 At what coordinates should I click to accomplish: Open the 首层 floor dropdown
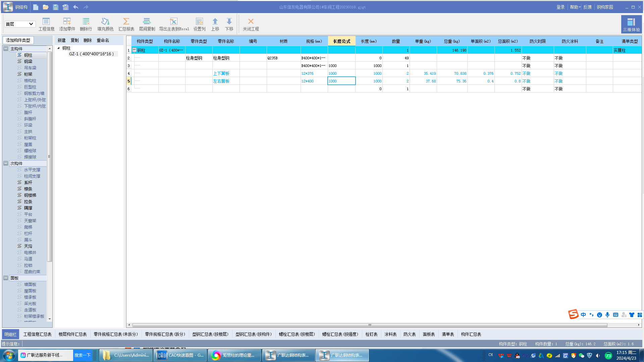coord(20,24)
